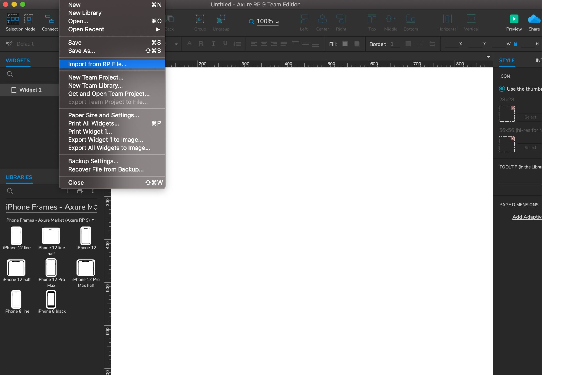Select the Connect tool

point(50,22)
